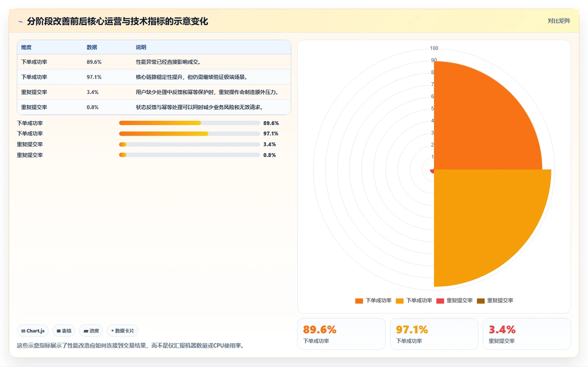Click the footer note starting 这些示意指标展示了

coord(131,345)
